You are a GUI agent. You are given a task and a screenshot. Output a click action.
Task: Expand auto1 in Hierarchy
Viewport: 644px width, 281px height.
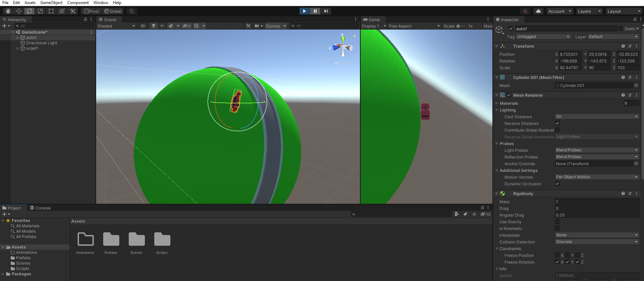pyautogui.click(x=18, y=38)
